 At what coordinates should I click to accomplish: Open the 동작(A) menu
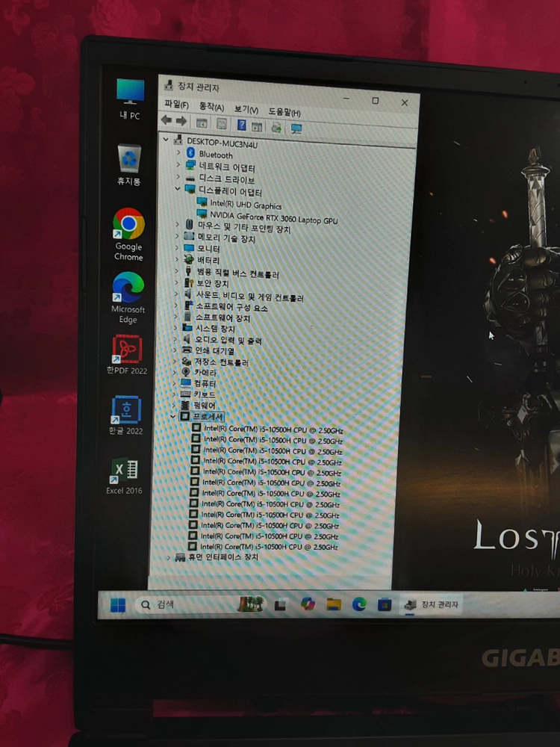point(211,107)
